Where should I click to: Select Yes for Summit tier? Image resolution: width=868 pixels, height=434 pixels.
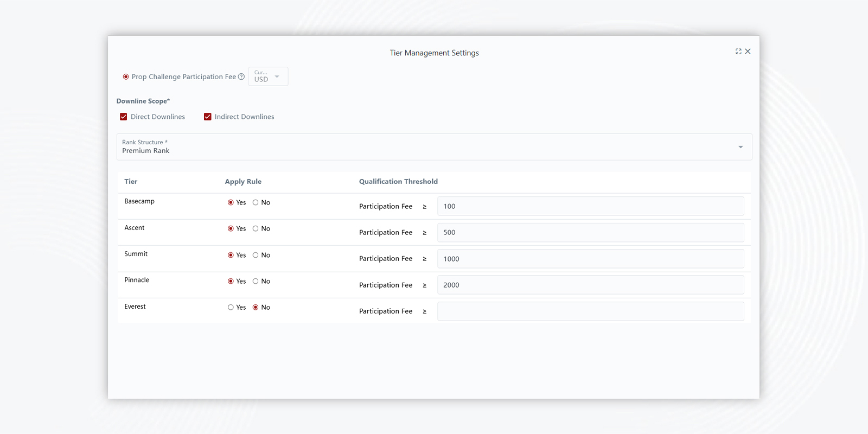[x=231, y=255]
